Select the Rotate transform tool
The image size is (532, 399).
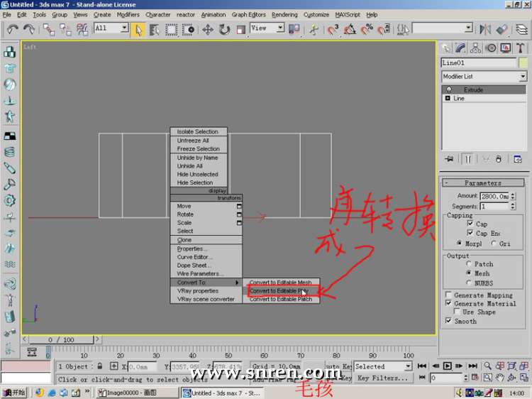click(x=224, y=30)
